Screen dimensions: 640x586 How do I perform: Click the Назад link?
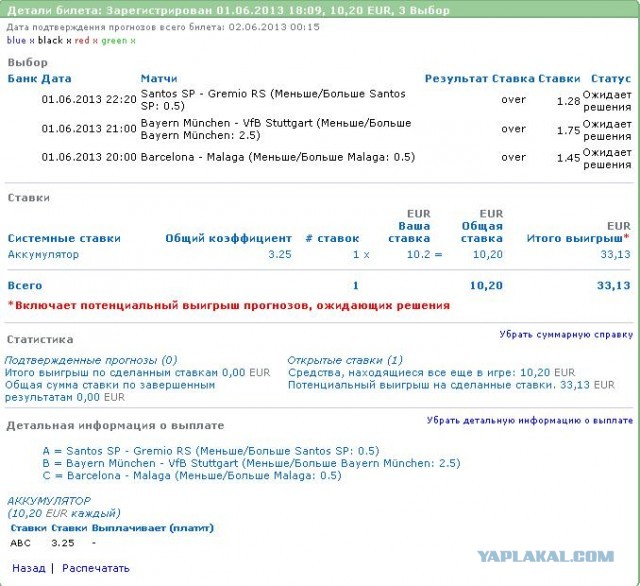point(28,568)
